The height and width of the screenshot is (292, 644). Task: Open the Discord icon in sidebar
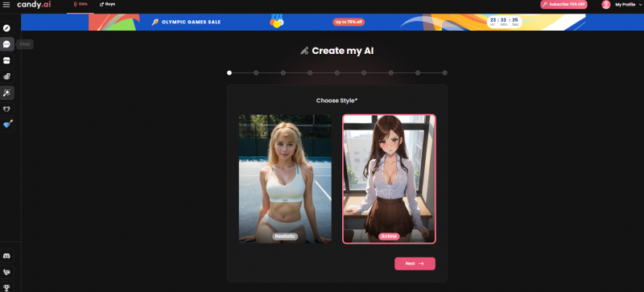pyautogui.click(x=6, y=256)
